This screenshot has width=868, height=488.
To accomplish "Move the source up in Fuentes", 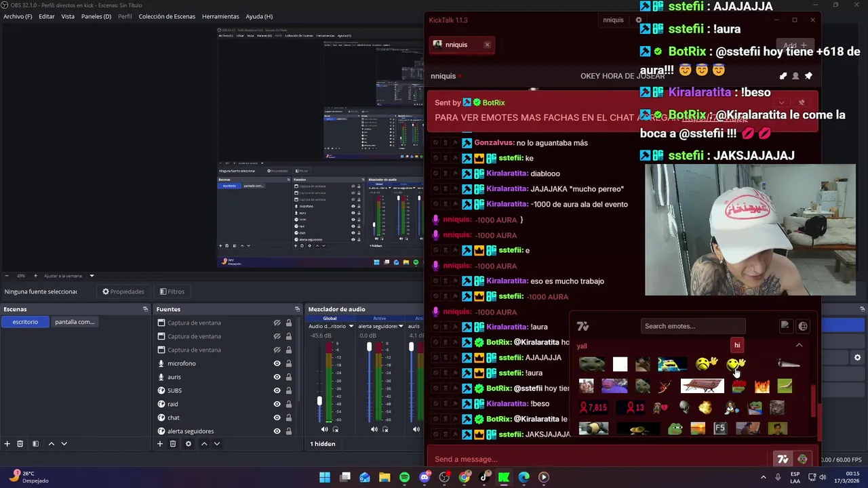I will point(204,444).
